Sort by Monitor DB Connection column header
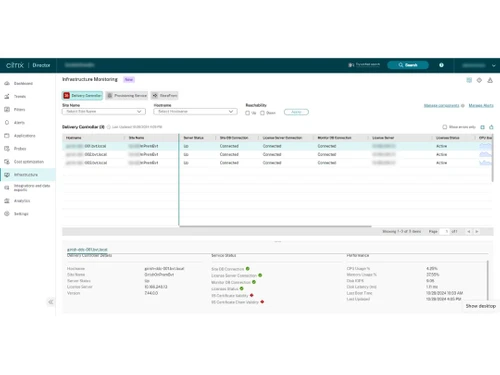Image resolution: width=500 pixels, height=375 pixels. point(334,138)
